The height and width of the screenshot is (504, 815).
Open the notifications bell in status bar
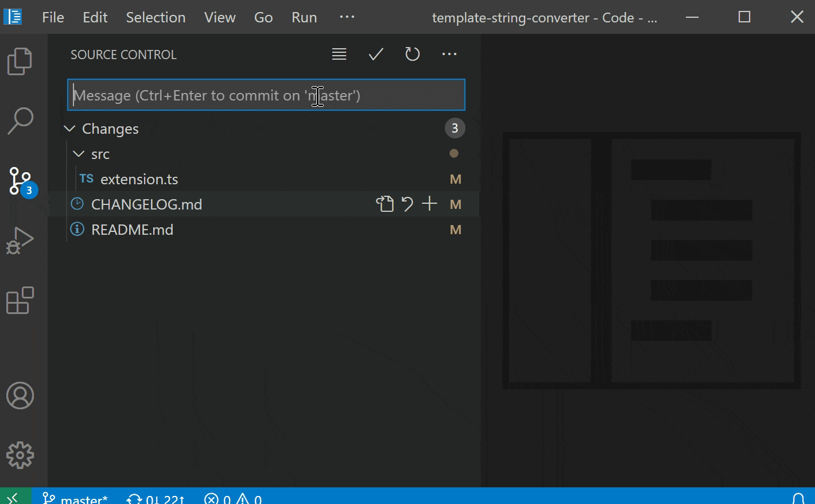tap(799, 498)
